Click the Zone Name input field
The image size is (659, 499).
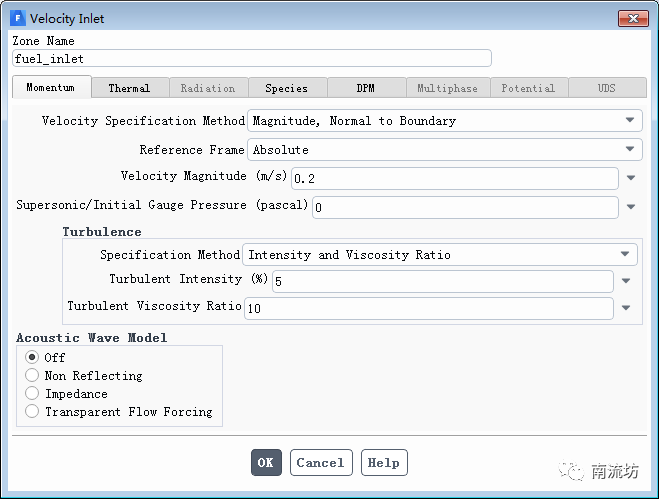pos(251,58)
